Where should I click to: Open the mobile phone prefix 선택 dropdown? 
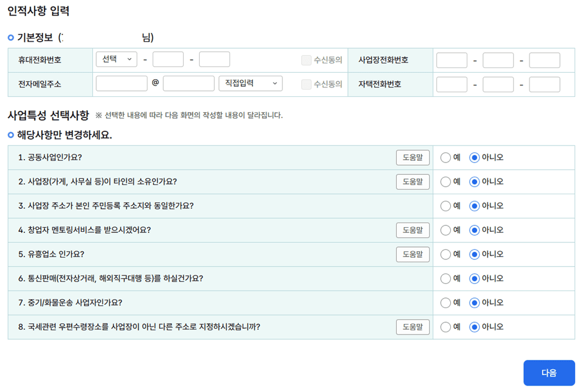click(116, 59)
